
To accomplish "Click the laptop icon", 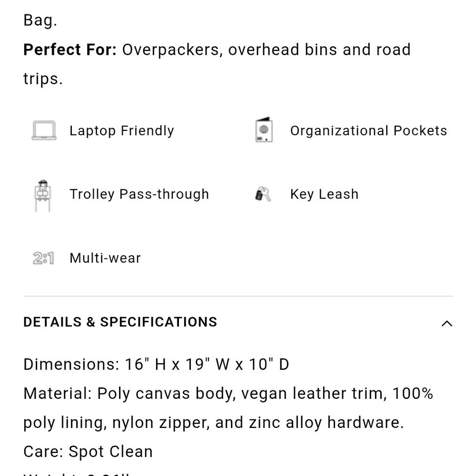I will [44, 131].
